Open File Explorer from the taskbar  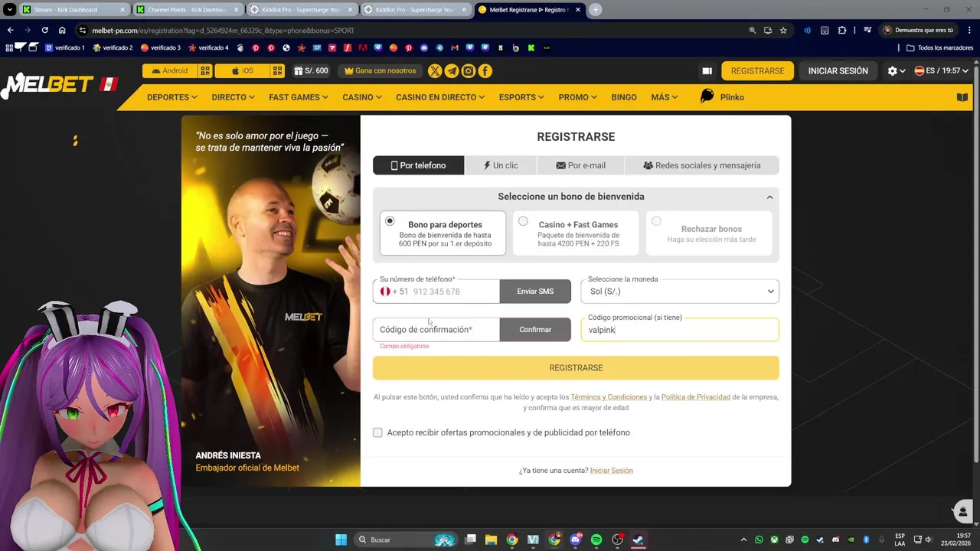click(491, 540)
